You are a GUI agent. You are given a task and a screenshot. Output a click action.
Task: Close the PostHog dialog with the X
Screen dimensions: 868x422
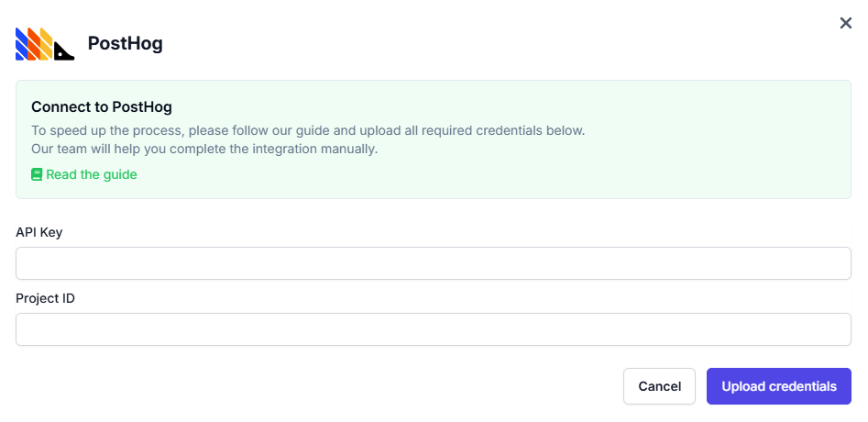846,23
